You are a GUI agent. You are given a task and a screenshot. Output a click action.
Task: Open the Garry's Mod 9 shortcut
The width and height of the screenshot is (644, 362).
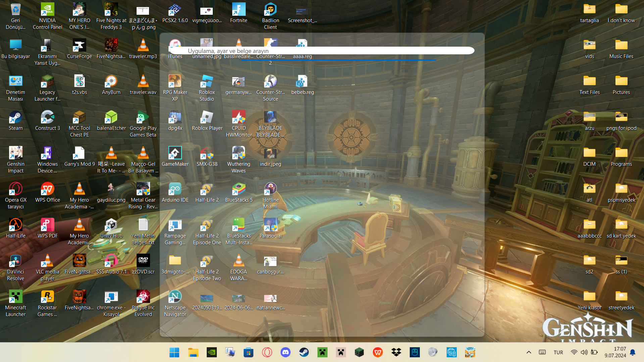coord(79,156)
